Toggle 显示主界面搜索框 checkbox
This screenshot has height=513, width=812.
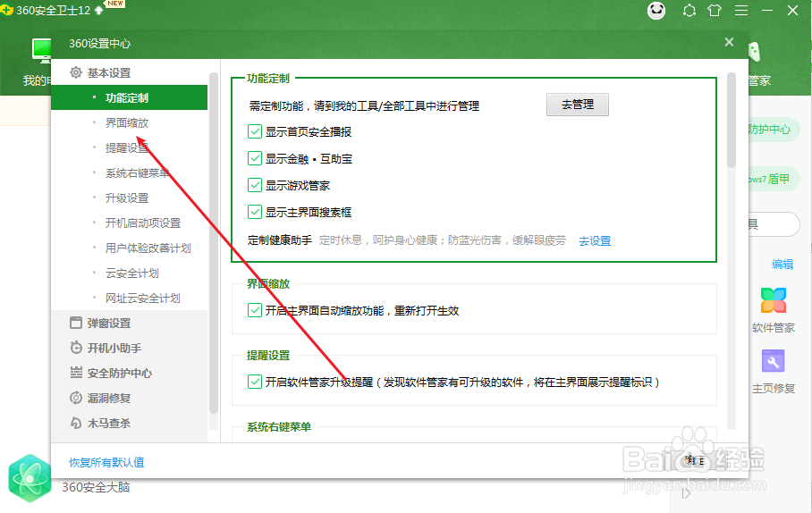[x=254, y=212]
